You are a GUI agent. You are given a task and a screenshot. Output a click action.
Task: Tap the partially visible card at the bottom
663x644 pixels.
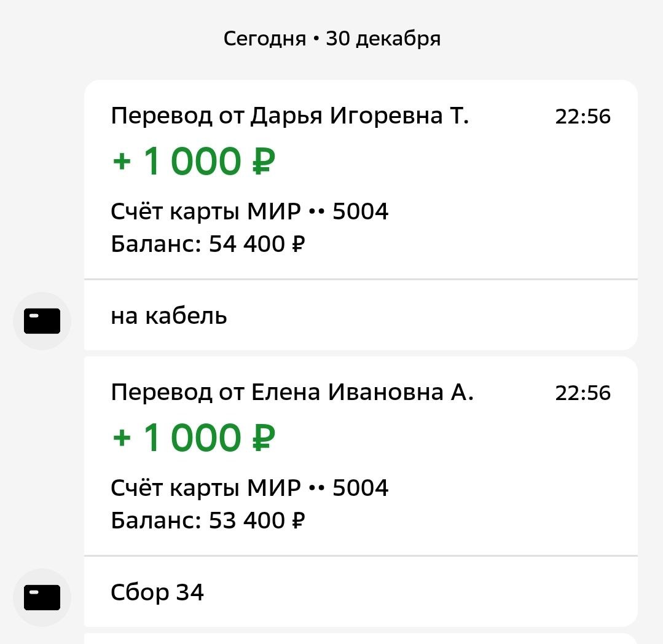tap(361, 638)
